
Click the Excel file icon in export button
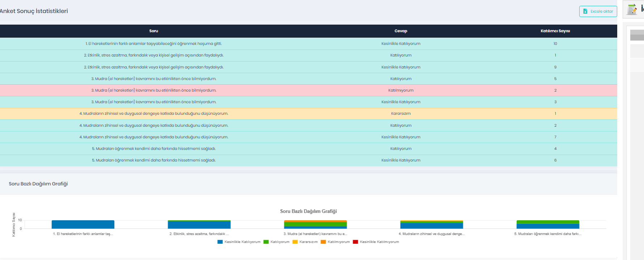tap(585, 11)
